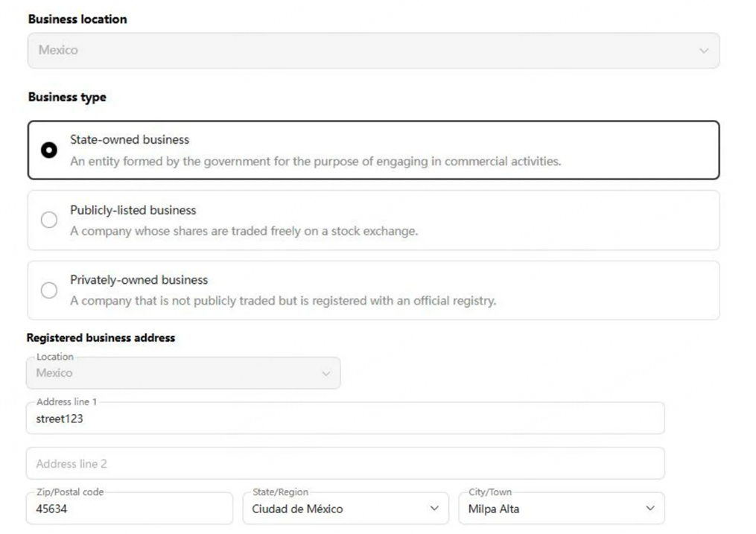
Task: Click the "State-owned business" title text
Action: pos(130,140)
